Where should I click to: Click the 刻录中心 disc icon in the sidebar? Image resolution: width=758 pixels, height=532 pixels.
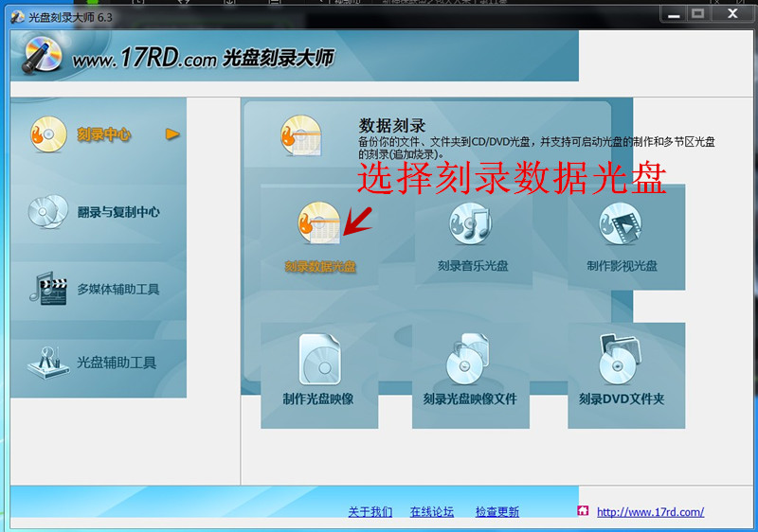point(48,134)
